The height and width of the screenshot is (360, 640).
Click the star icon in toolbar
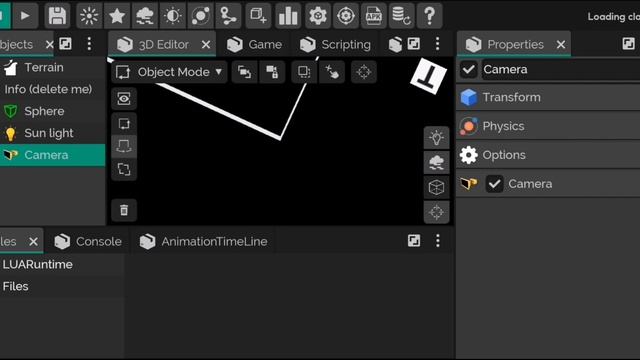tap(117, 16)
